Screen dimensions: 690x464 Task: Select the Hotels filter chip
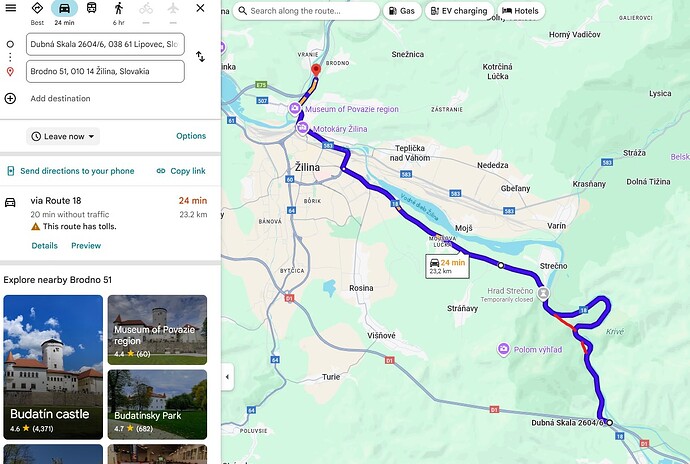pyautogui.click(x=520, y=11)
